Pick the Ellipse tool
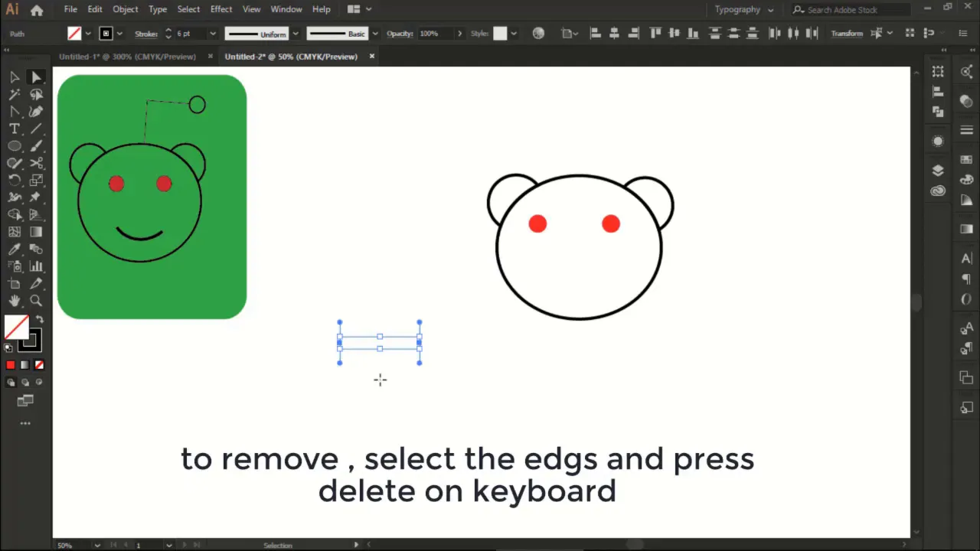Viewport: 980px width, 551px height. coord(15,146)
